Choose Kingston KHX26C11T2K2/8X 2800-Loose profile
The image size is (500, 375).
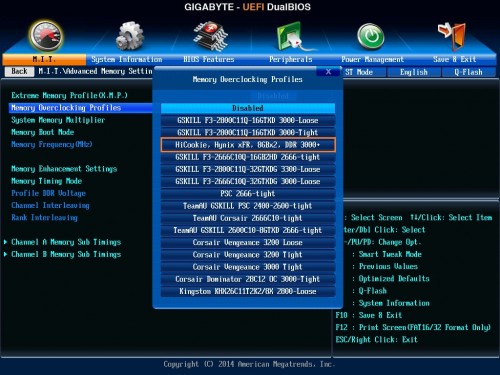point(248,291)
